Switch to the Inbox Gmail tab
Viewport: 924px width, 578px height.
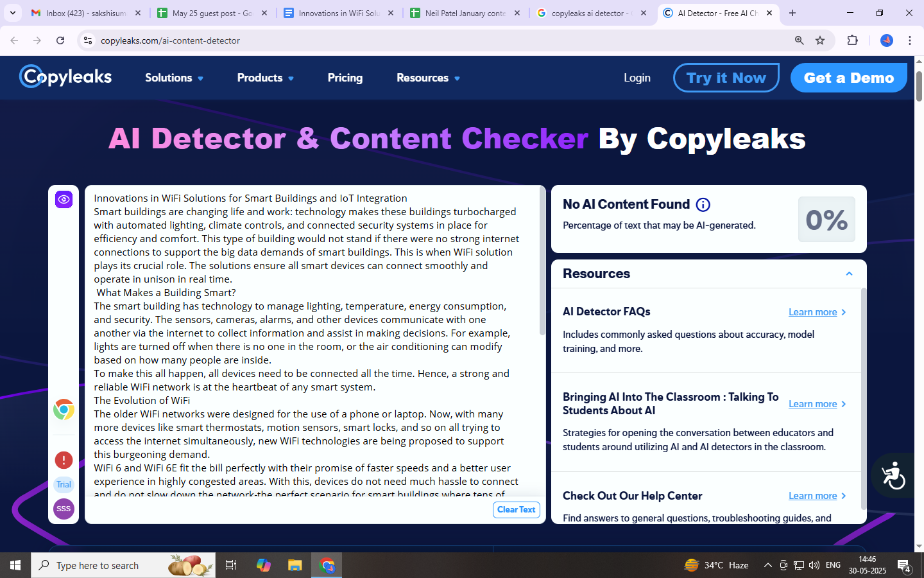pyautogui.click(x=87, y=13)
